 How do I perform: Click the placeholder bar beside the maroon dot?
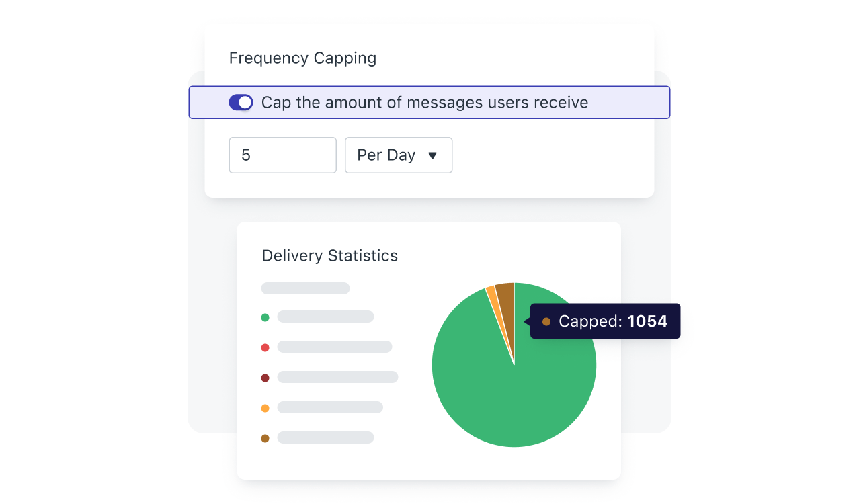coord(337,377)
